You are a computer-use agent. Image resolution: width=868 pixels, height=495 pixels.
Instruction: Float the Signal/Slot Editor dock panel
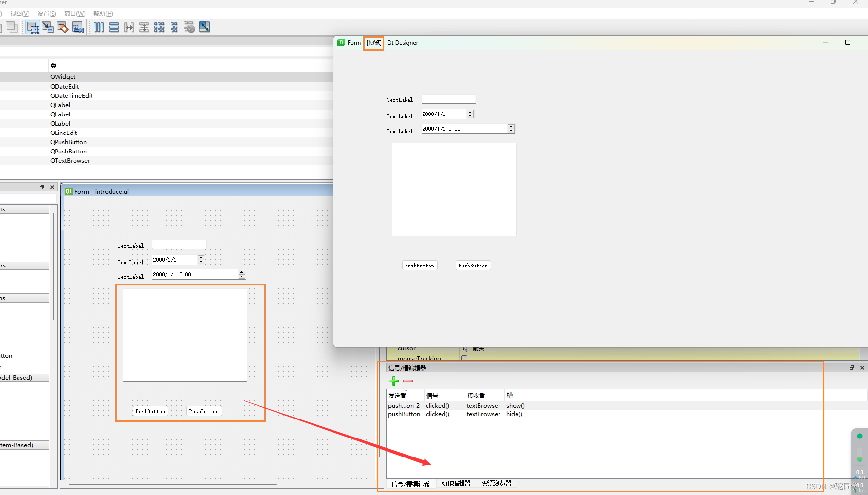coord(852,368)
